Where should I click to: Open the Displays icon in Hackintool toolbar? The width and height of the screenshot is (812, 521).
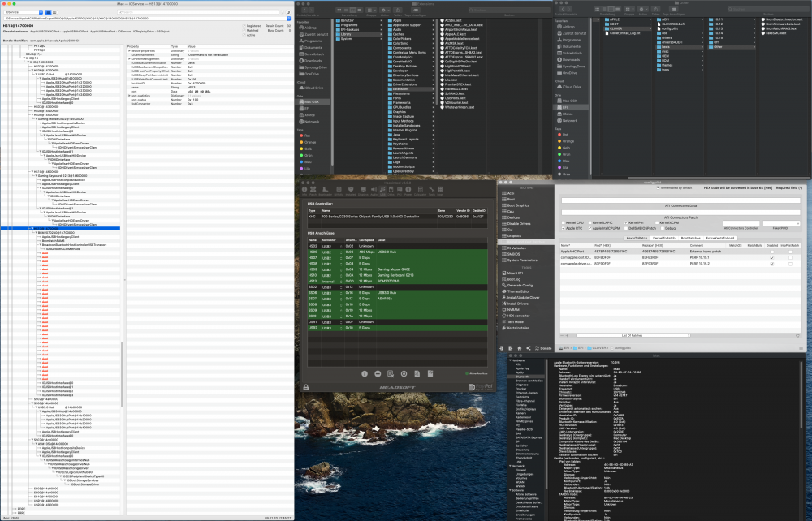click(363, 191)
